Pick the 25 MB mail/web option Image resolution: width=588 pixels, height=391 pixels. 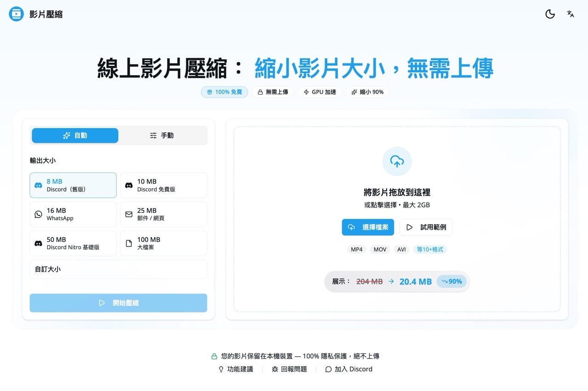[x=164, y=214]
